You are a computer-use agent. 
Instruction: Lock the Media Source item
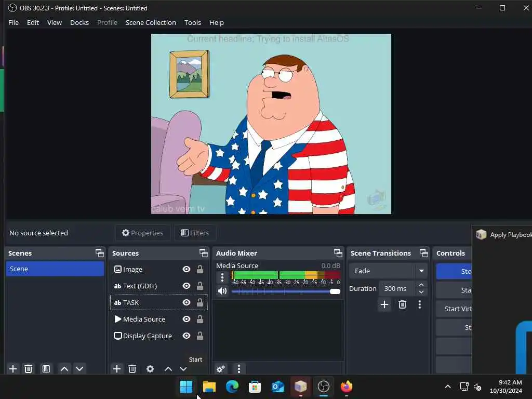[200, 319]
